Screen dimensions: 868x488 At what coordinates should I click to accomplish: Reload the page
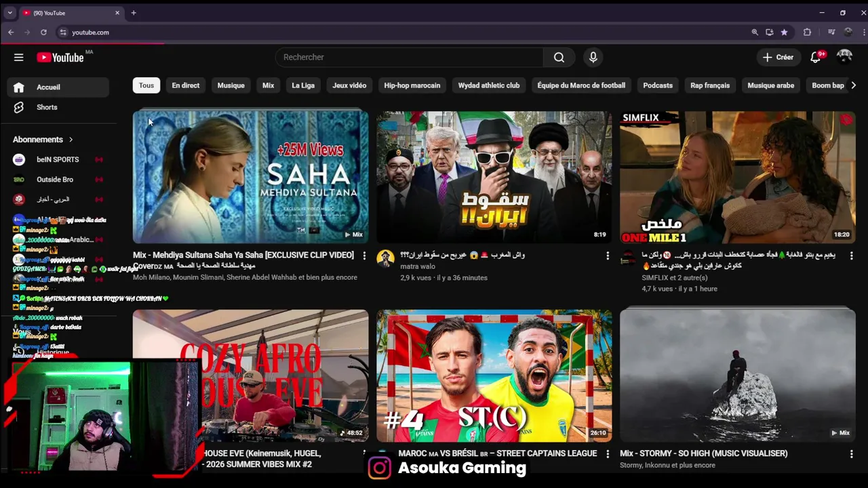tap(43, 32)
